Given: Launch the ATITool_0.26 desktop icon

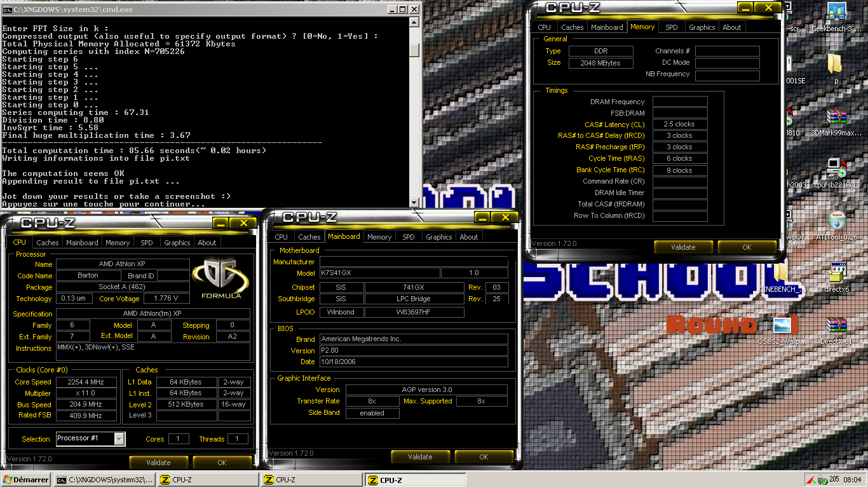Looking at the screenshot, I should pyautogui.click(x=836, y=220).
